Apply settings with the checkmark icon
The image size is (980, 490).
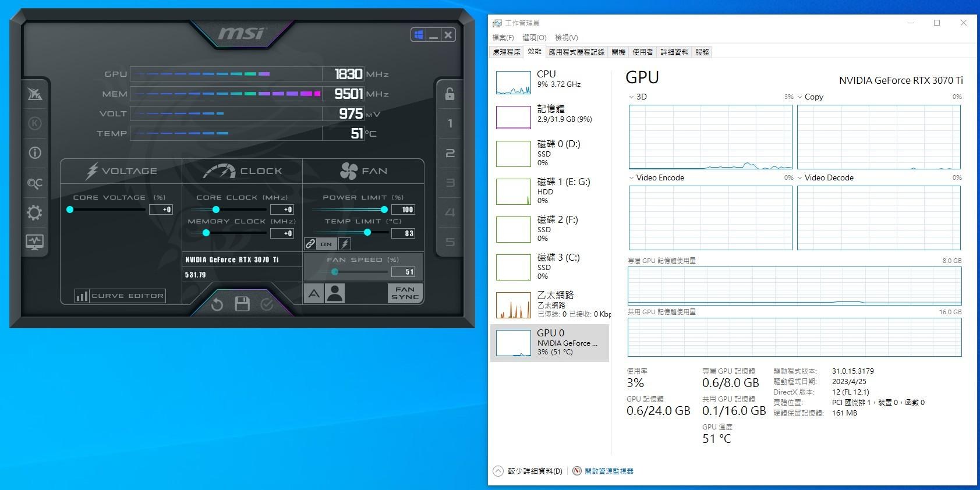267,304
